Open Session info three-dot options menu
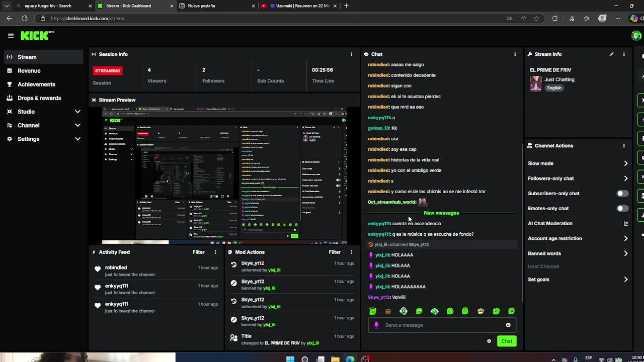Screen dimensions: 644x362 pos(351,54)
